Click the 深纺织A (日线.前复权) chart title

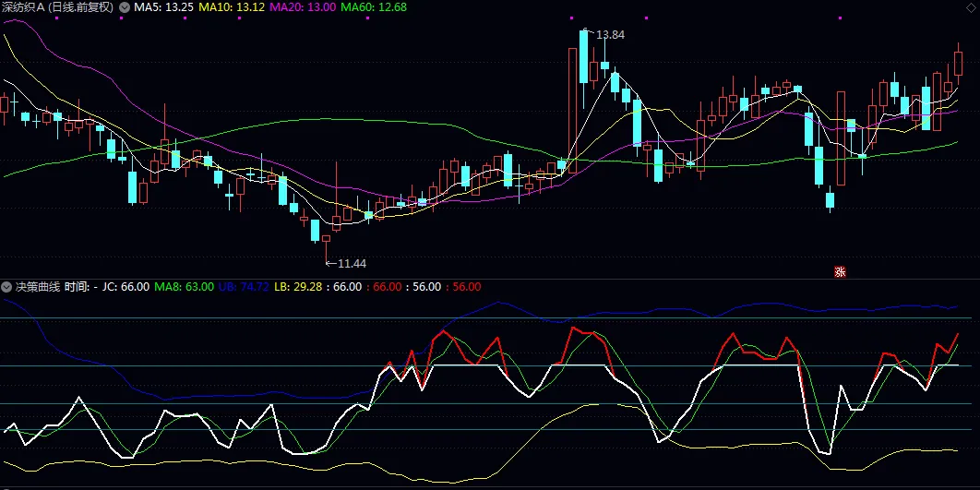[x=58, y=7]
